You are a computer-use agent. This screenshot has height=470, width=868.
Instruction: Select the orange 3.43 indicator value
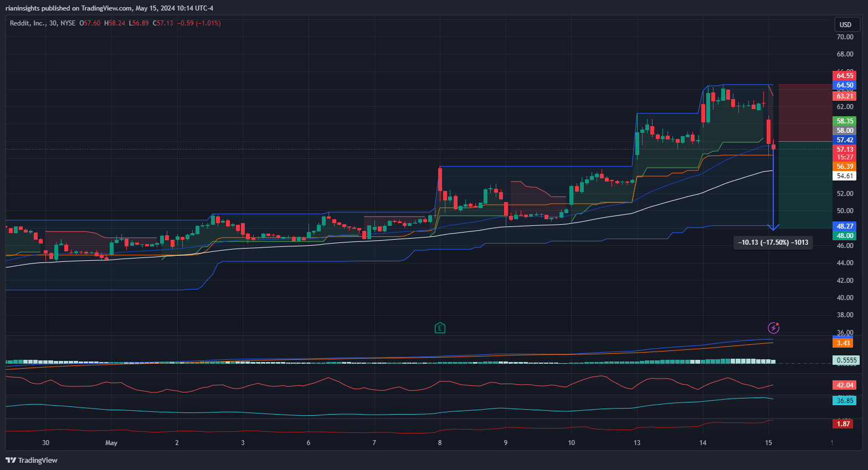click(x=843, y=343)
